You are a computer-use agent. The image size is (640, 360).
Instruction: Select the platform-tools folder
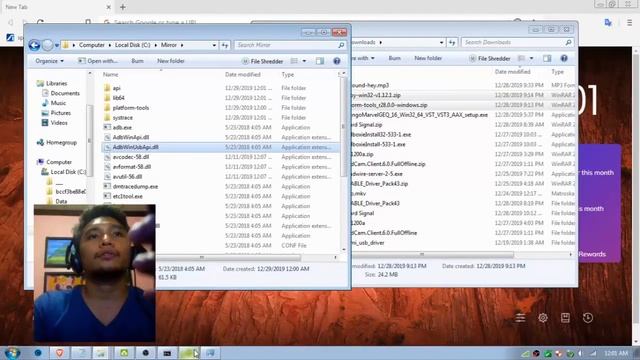click(131, 108)
